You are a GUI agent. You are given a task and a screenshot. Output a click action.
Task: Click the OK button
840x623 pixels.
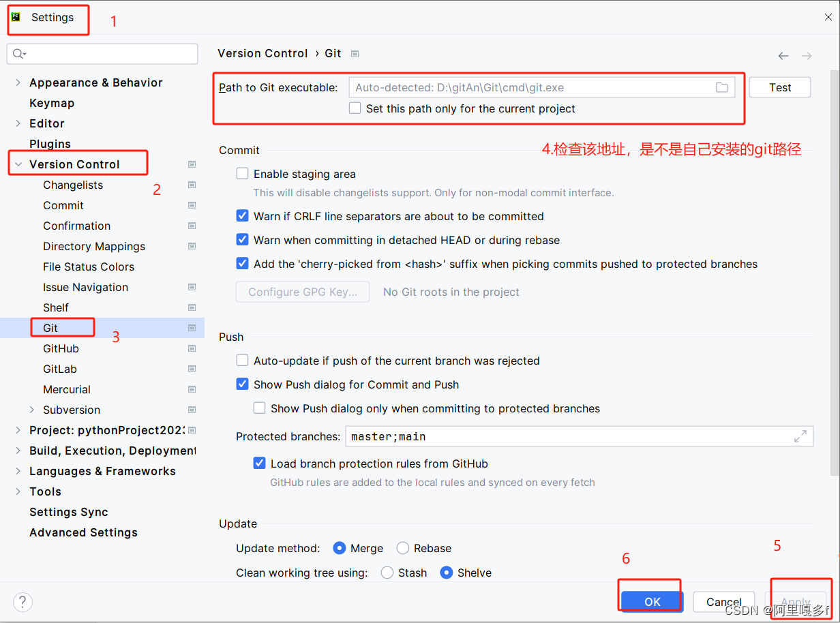click(652, 602)
